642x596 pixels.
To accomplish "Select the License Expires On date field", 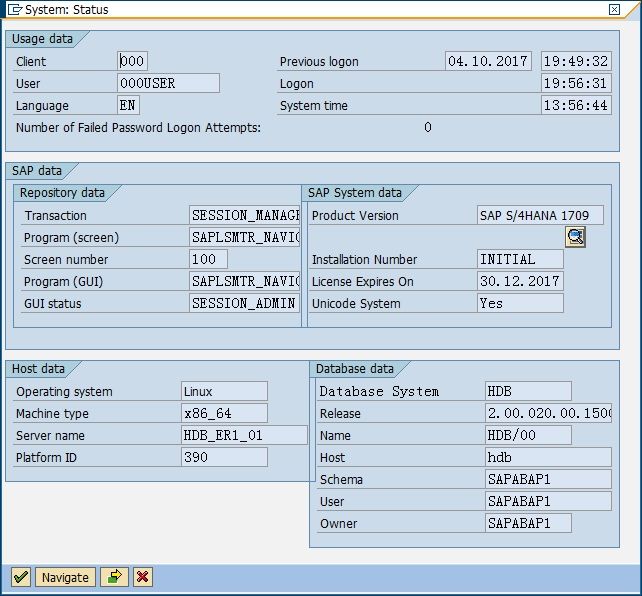I will 519,282.
